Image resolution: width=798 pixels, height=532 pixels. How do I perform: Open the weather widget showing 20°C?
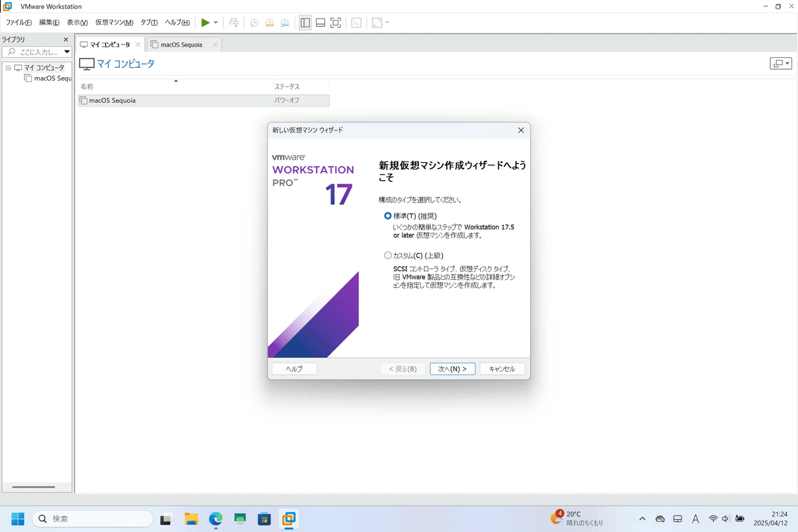(x=577, y=519)
